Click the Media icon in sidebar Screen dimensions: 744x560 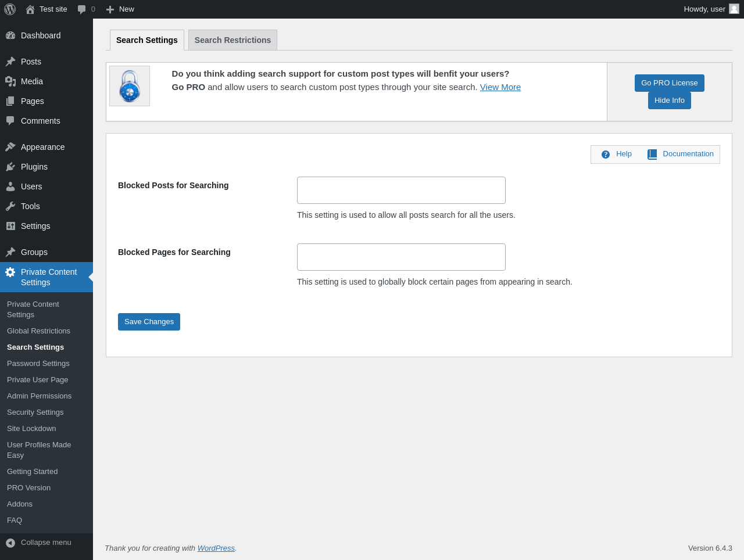[10, 81]
